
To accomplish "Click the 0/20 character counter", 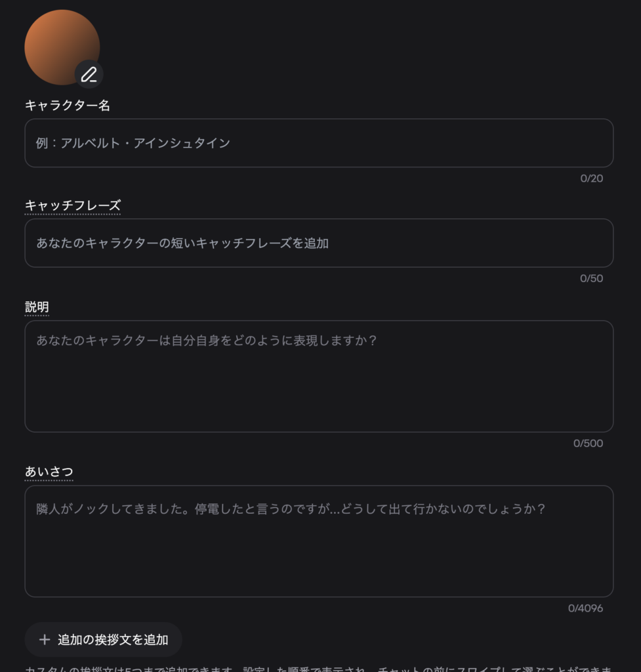I will (591, 178).
